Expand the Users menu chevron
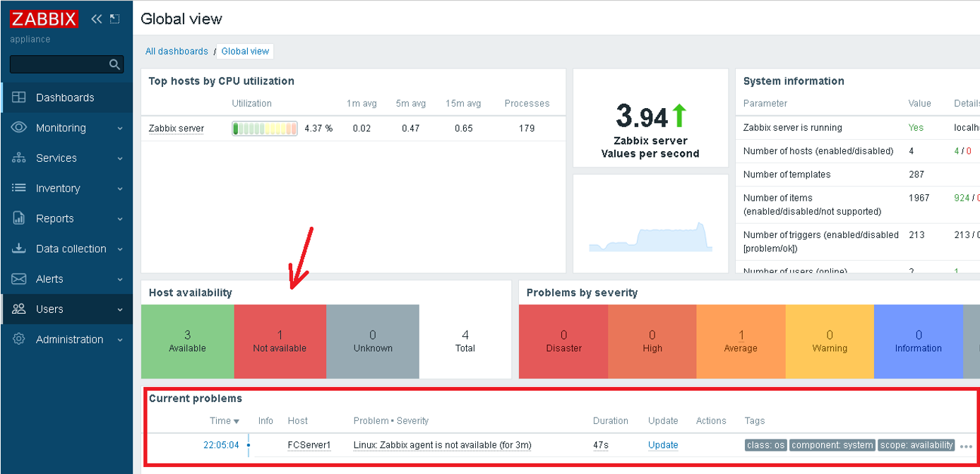The image size is (980, 474). 120,310
